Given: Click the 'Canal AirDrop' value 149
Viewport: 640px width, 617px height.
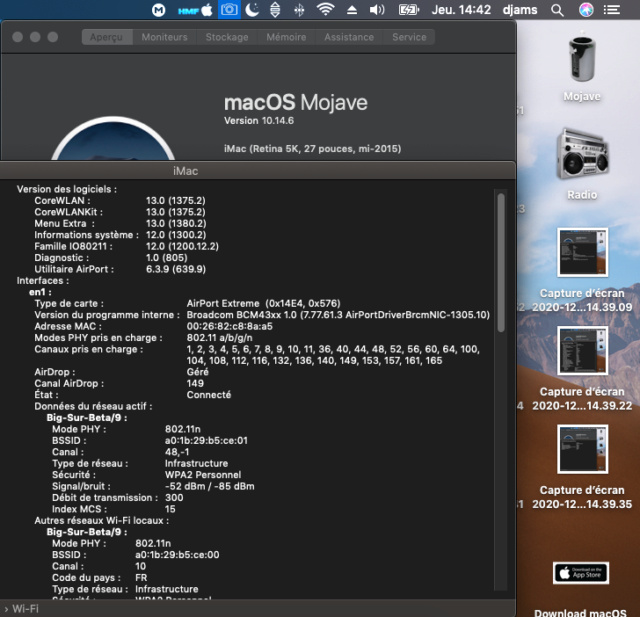Looking at the screenshot, I should pos(195,384).
